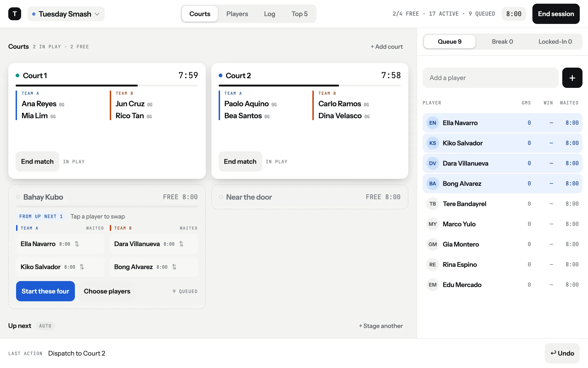Select the Queue 9 tab
Viewport: 588px width, 368px height.
pos(449,42)
